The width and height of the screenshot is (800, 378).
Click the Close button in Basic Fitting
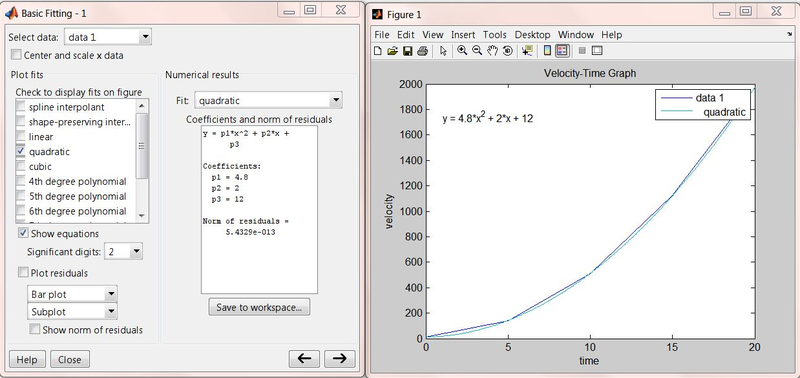[x=69, y=359]
